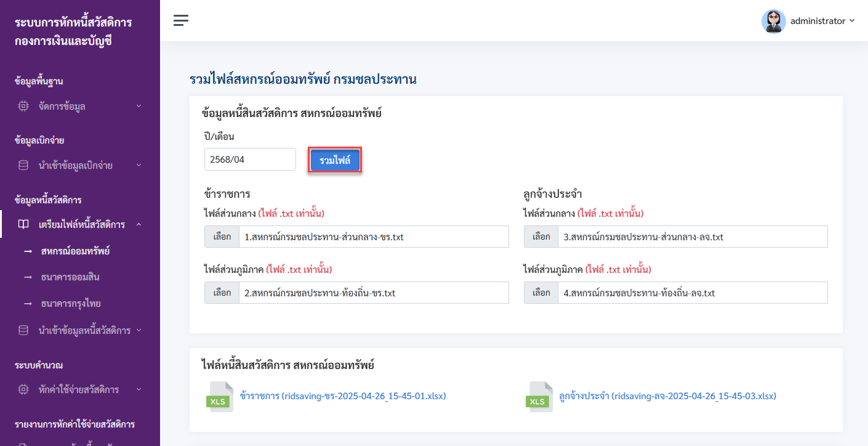Open the ข้าราชการ XLS file icon
Viewport: 868px width, 446px height.
pyautogui.click(x=219, y=396)
